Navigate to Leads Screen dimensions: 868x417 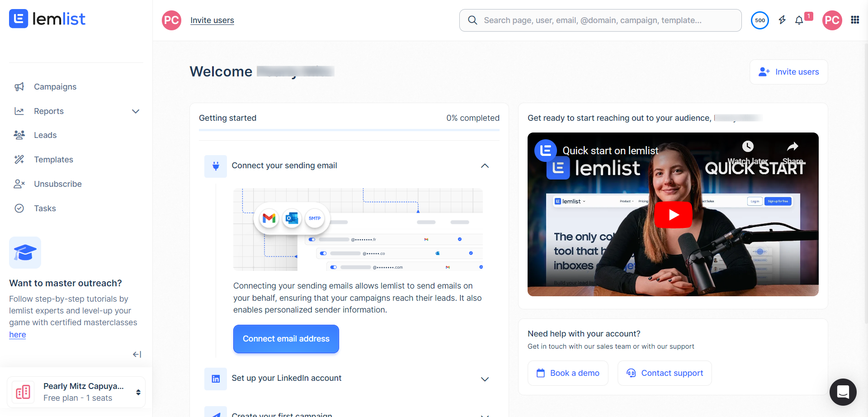45,135
